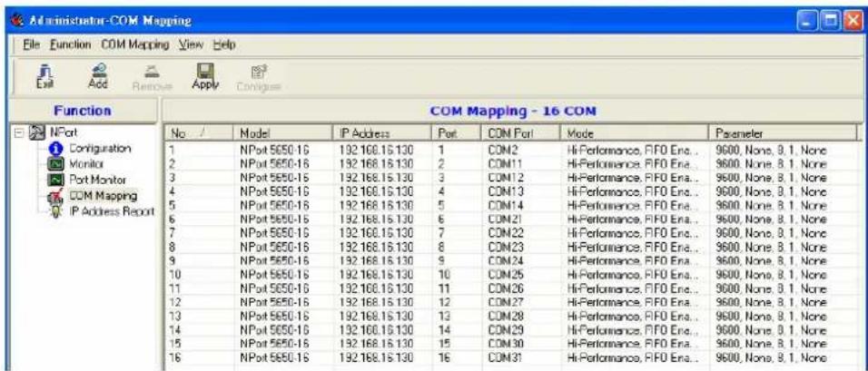Screen dimensions: 868x371
Task: Open the View menu
Action: 191,44
